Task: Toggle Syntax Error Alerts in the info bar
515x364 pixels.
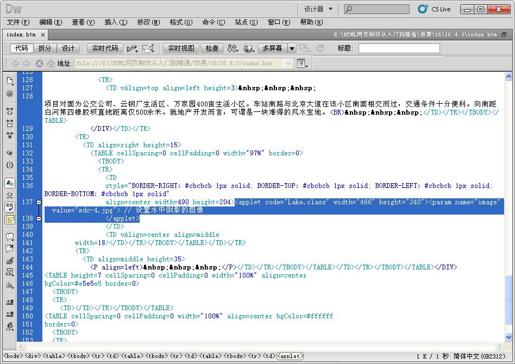Action: click(x=10, y=219)
